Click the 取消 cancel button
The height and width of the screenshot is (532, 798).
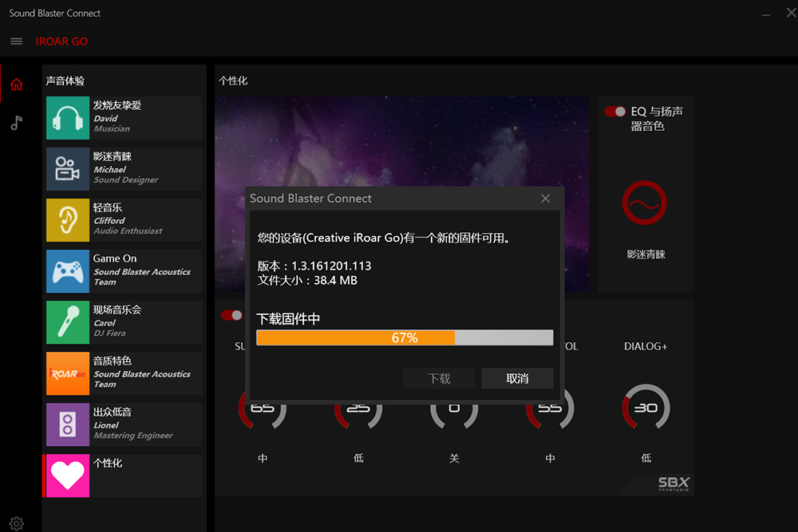tap(517, 378)
